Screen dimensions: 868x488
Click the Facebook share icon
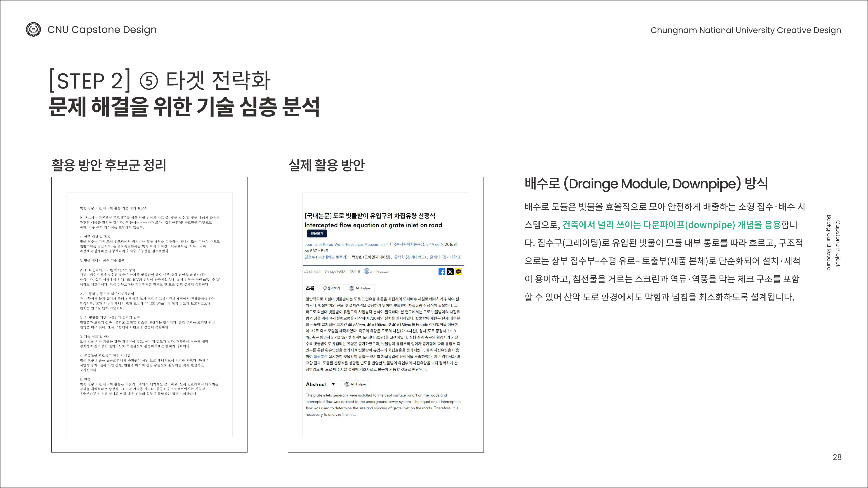(441, 272)
